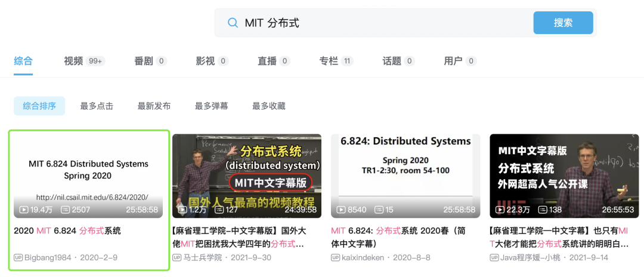Image resolution: width=644 pixels, height=277 pixels.
Task: Open the 专栏 tab with 11 results
Action: [x=336, y=61]
